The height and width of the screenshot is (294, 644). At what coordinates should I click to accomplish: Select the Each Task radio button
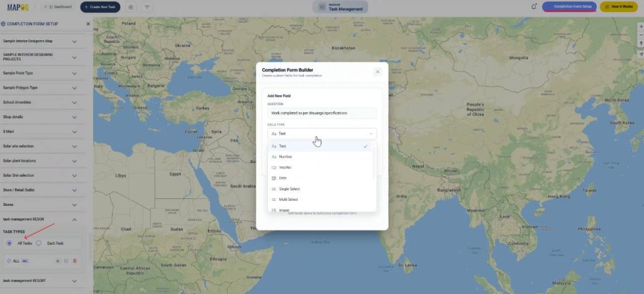[38, 243]
